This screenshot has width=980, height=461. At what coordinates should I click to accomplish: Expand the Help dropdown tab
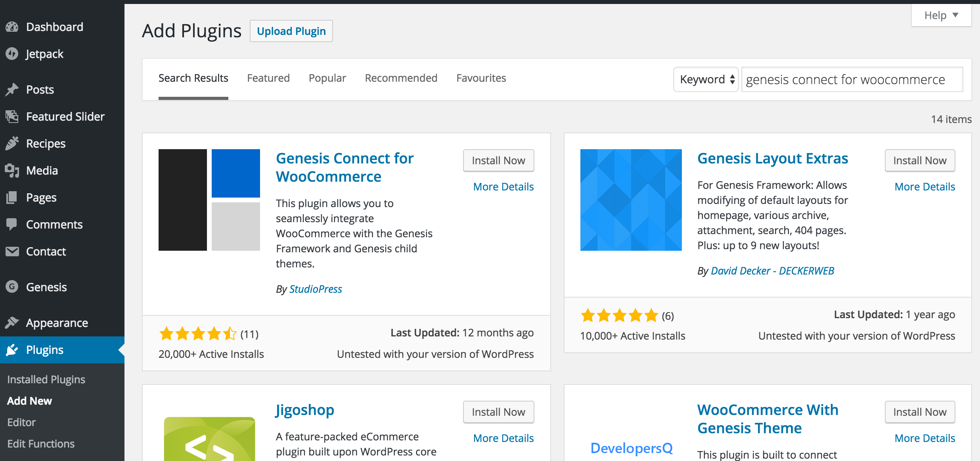tap(942, 15)
